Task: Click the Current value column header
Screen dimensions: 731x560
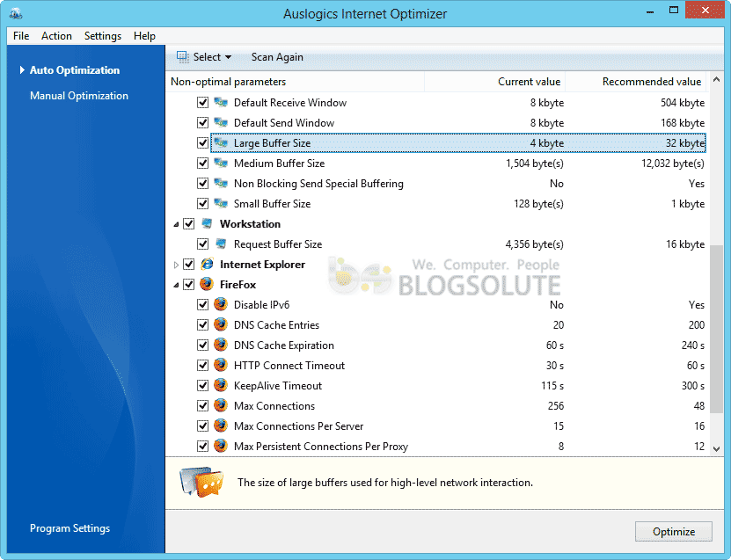Action: [495, 82]
